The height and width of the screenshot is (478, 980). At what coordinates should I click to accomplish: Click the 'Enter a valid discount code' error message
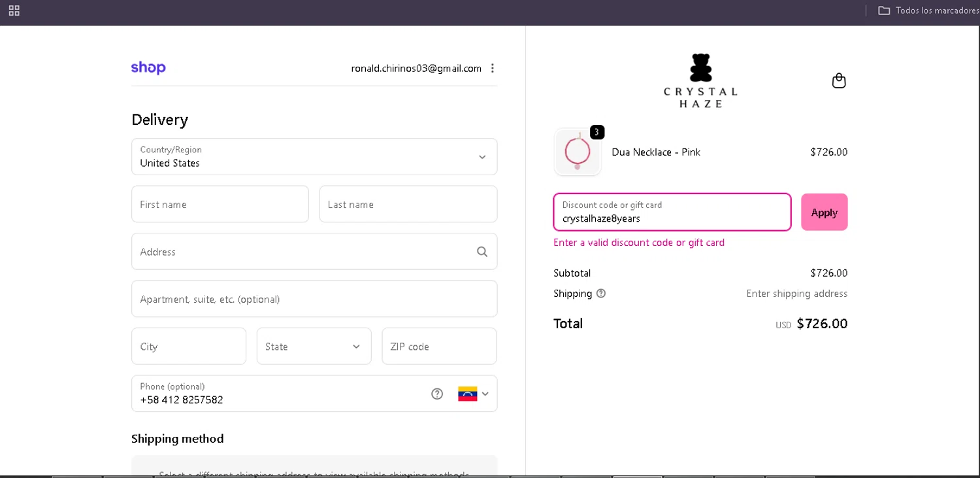(639, 243)
